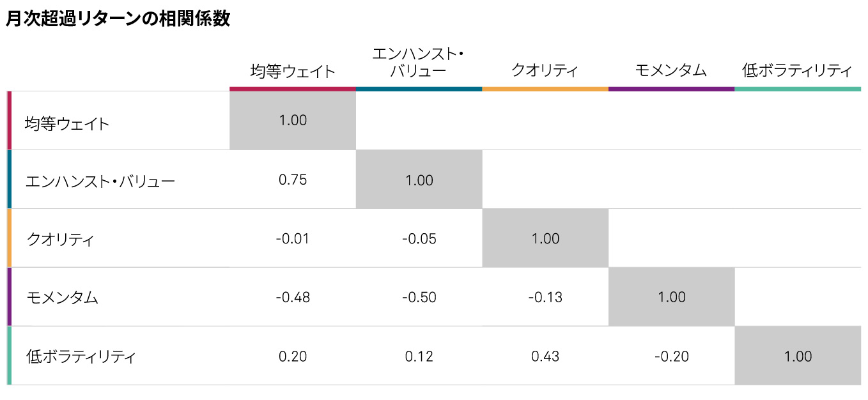Click the purple bar under モメンタム header
Viewport: 868px width, 400px height.
(x=671, y=89)
